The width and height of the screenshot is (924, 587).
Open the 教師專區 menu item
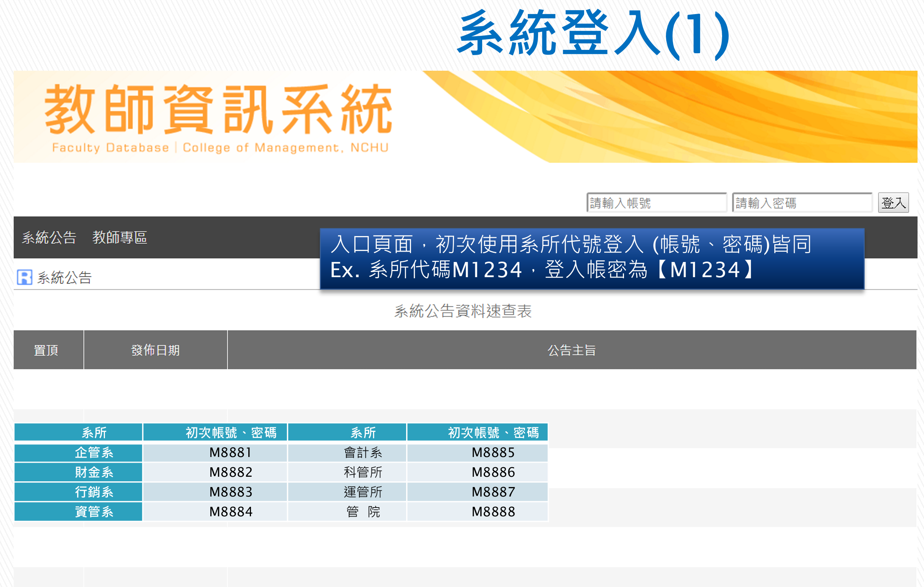point(120,238)
